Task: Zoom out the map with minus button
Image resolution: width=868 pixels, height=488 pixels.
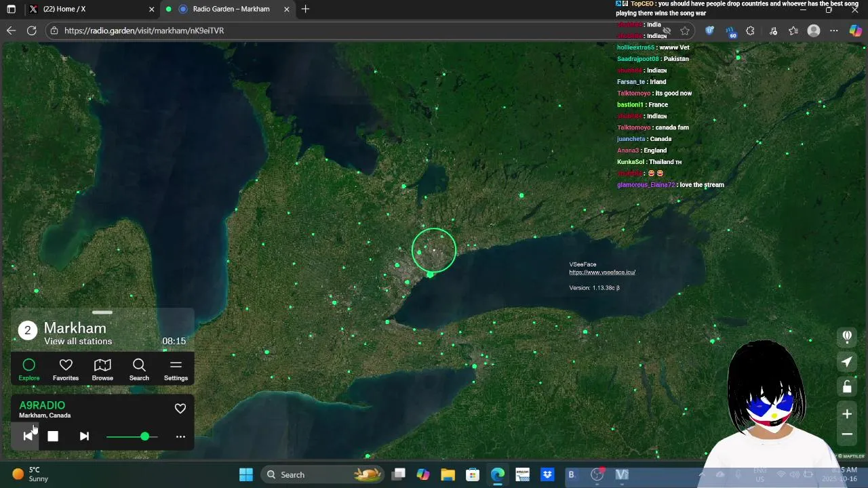Action: pyautogui.click(x=847, y=434)
